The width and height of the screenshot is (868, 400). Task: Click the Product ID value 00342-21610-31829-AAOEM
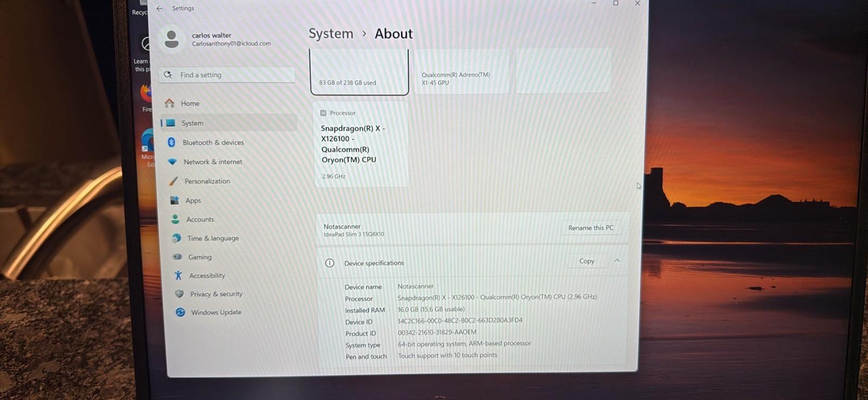click(x=437, y=332)
